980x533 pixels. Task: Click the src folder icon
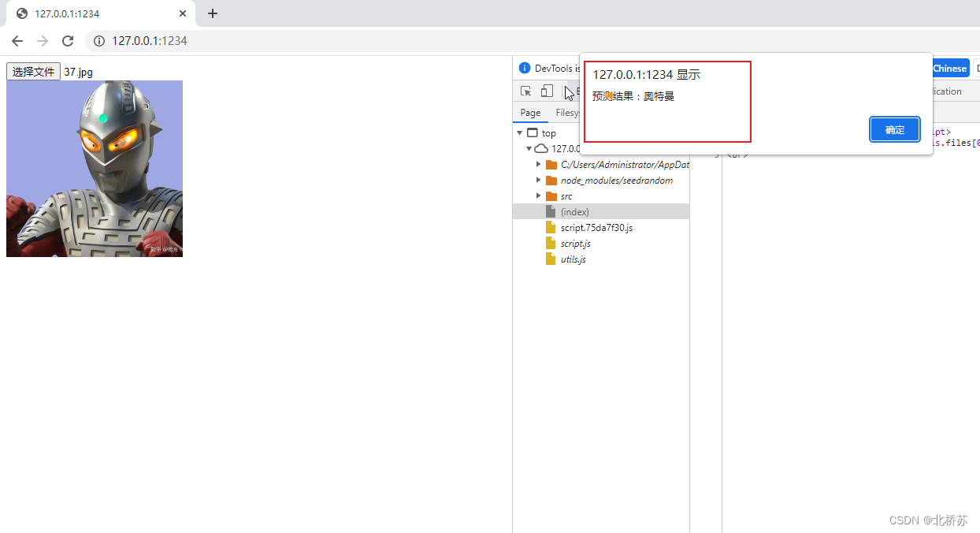tap(551, 196)
